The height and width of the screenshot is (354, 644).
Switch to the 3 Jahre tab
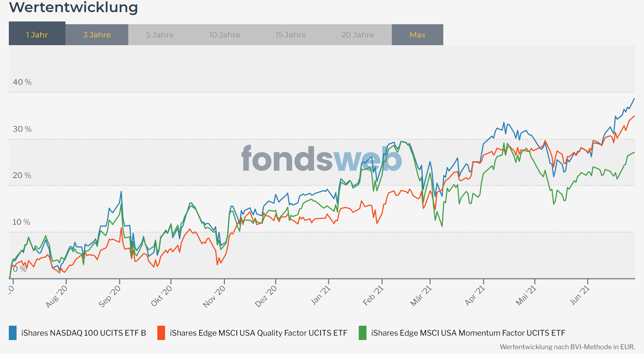click(x=97, y=35)
